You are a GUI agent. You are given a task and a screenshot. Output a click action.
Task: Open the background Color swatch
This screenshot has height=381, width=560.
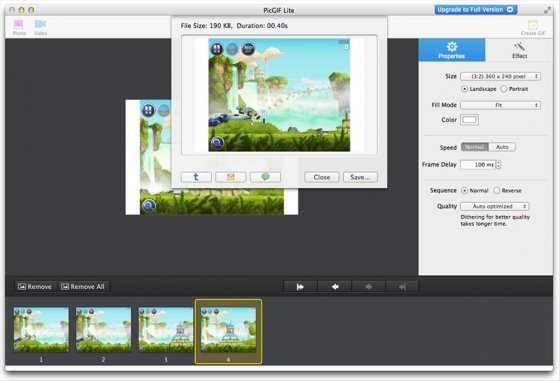469,120
